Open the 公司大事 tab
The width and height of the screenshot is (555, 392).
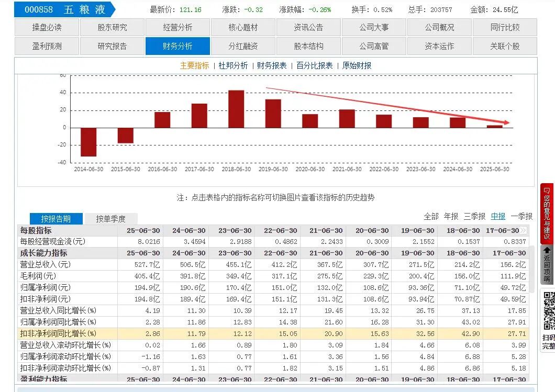pyautogui.click(x=374, y=27)
